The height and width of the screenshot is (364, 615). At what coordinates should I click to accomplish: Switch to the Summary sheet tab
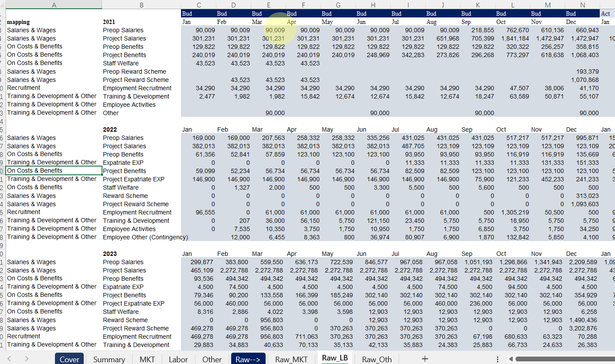[109, 359]
